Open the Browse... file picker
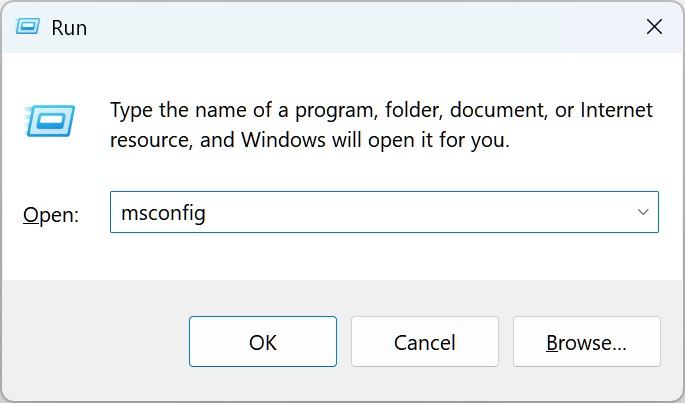The width and height of the screenshot is (685, 403). click(587, 341)
